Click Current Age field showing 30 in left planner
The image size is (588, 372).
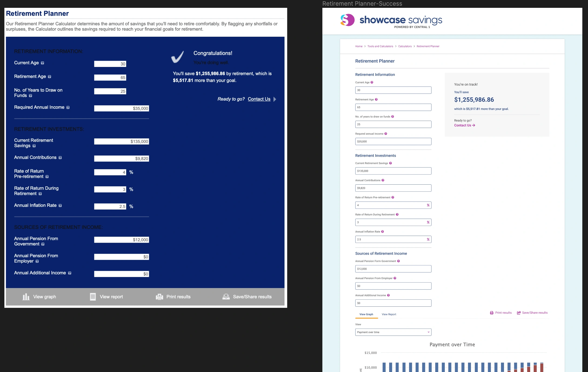110,64
